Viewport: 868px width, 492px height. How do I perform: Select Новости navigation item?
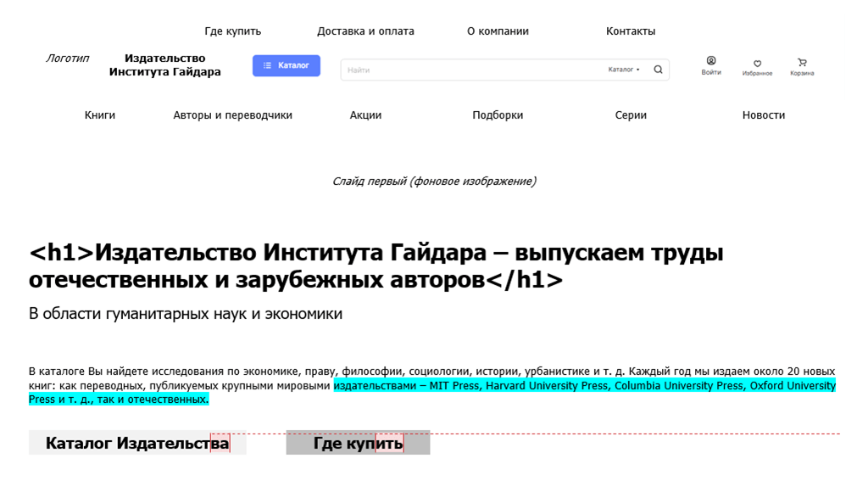(x=764, y=115)
